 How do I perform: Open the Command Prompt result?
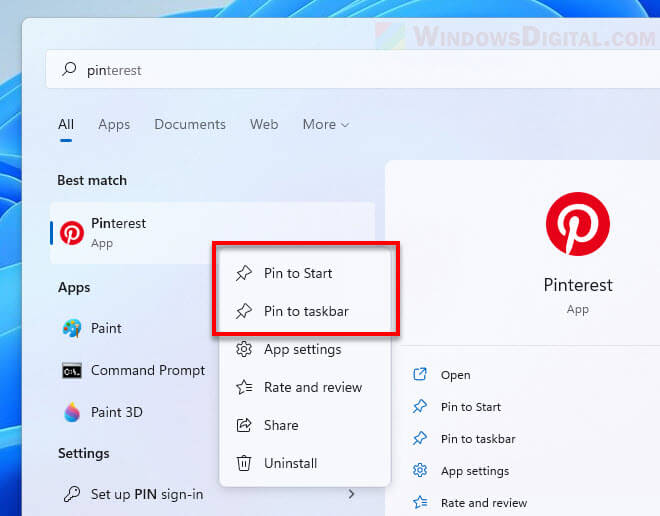point(148,370)
